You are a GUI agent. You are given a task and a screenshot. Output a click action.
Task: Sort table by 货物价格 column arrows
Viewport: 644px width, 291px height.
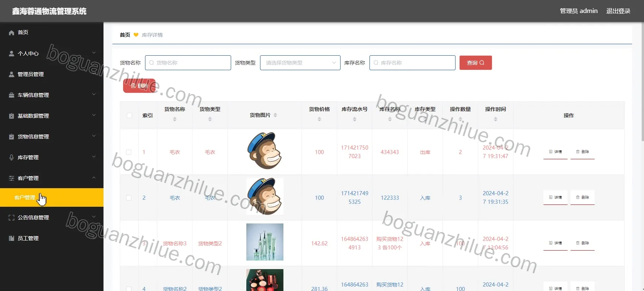[x=319, y=119]
